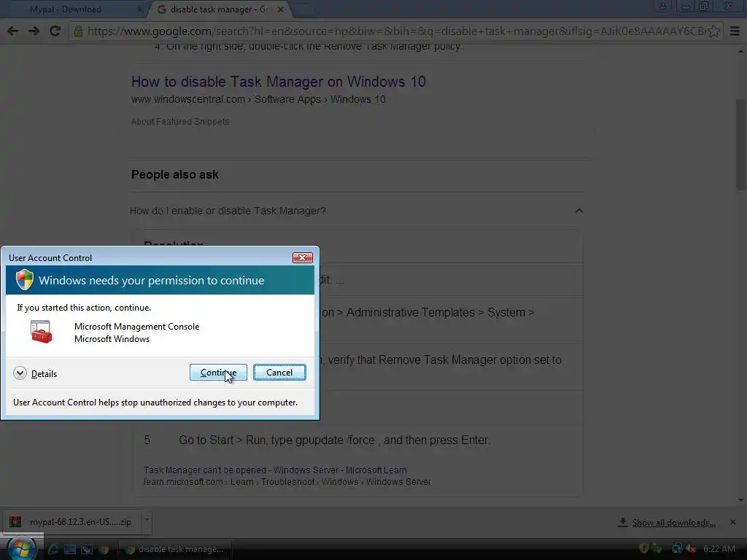The width and height of the screenshot is (747, 560).
Task: Click the muted volume tray icon
Action: 690,548
